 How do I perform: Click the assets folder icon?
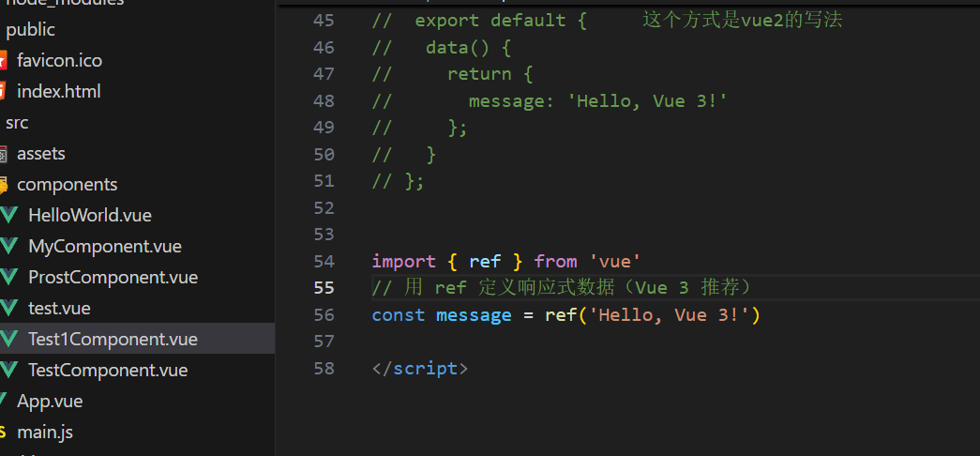click(x=3, y=154)
